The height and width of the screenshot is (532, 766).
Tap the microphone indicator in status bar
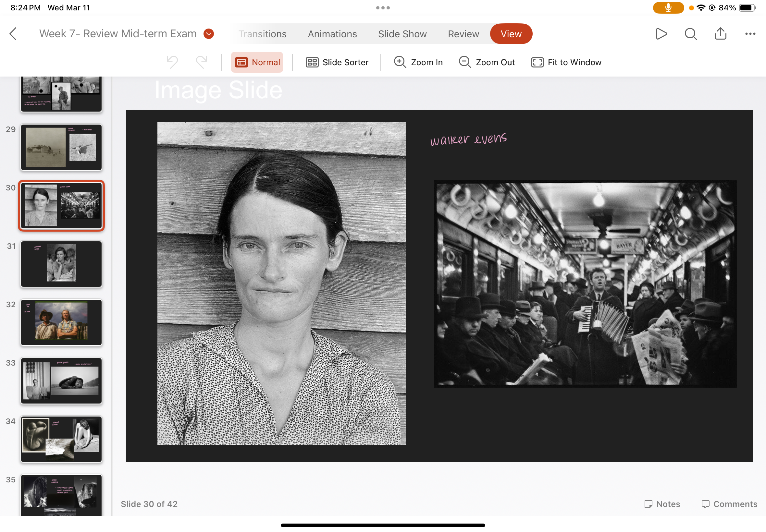(x=668, y=8)
